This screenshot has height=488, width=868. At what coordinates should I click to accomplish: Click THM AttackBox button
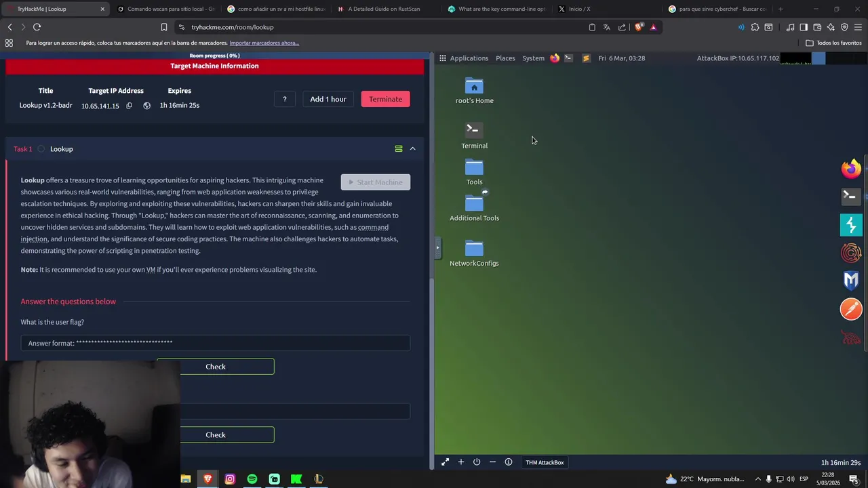pos(545,462)
